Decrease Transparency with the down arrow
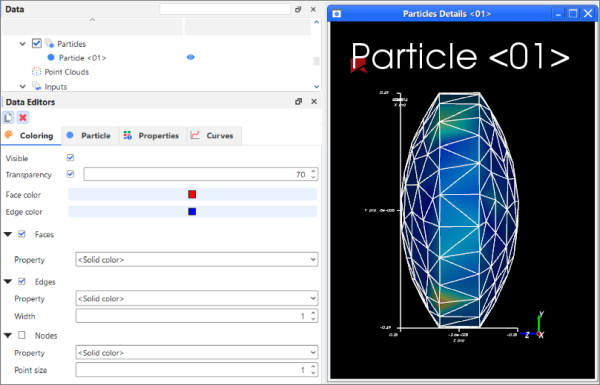The image size is (600, 385). [313, 177]
